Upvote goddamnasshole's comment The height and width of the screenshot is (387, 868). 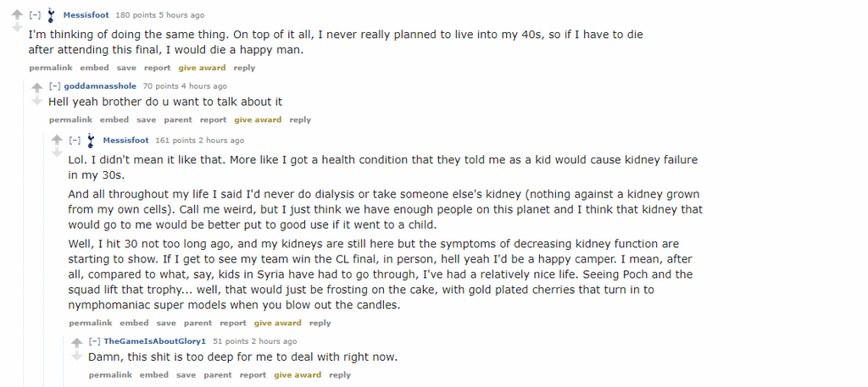click(37, 87)
